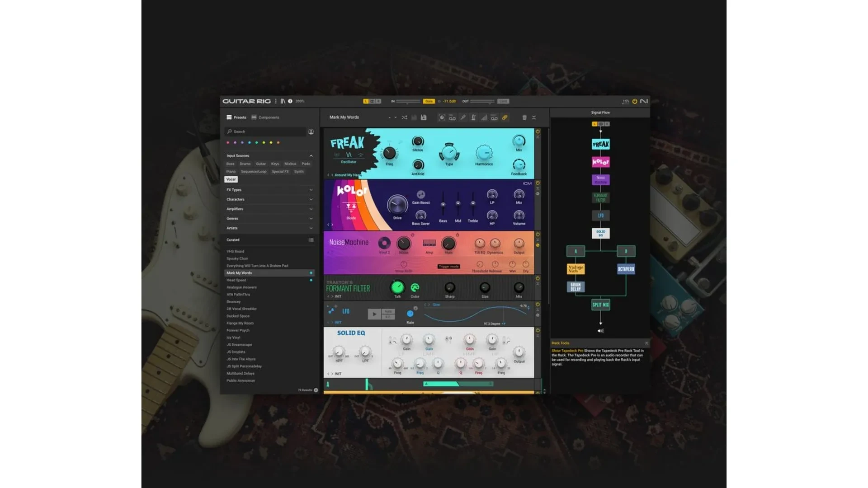Click the user presets profile icon

coord(311,131)
